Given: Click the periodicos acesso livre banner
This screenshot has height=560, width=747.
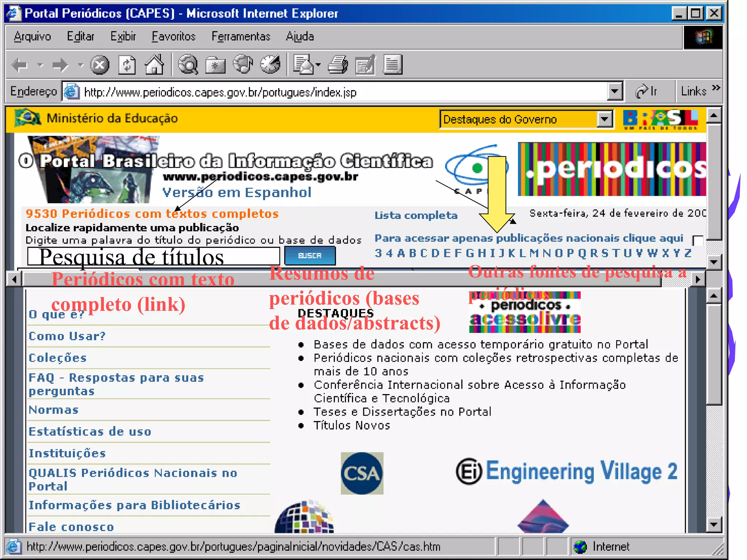Looking at the screenshot, I should 525,312.
